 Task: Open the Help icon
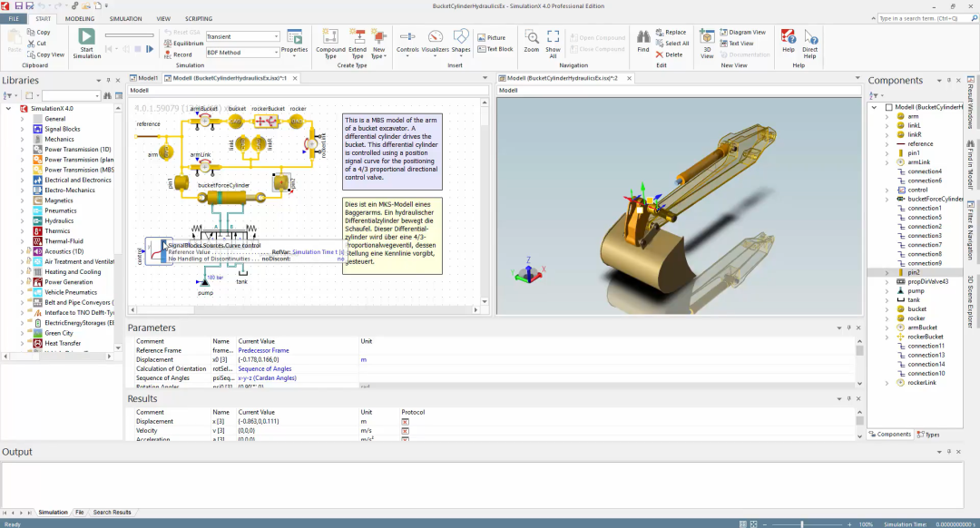[789, 41]
